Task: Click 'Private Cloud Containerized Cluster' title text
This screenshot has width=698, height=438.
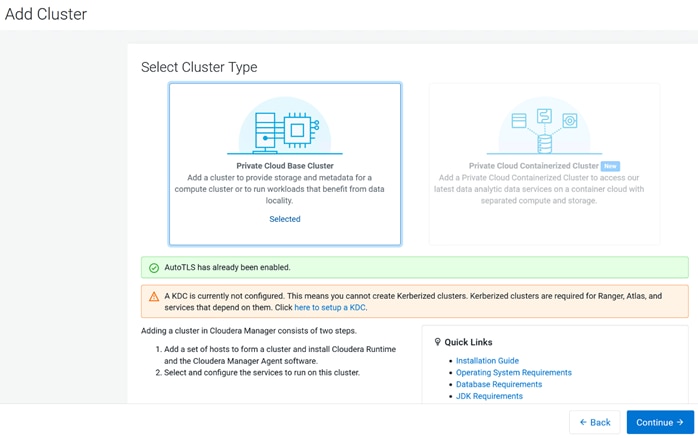Action: 533,166
